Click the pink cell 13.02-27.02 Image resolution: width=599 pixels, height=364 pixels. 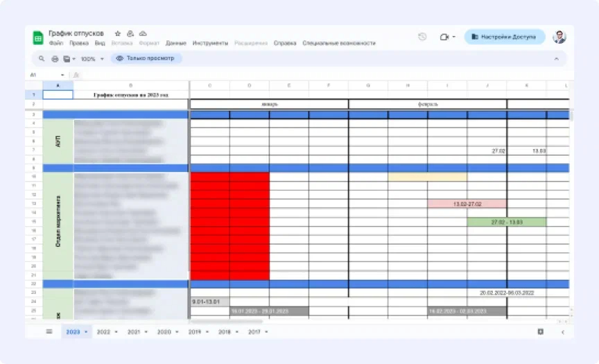(x=467, y=204)
